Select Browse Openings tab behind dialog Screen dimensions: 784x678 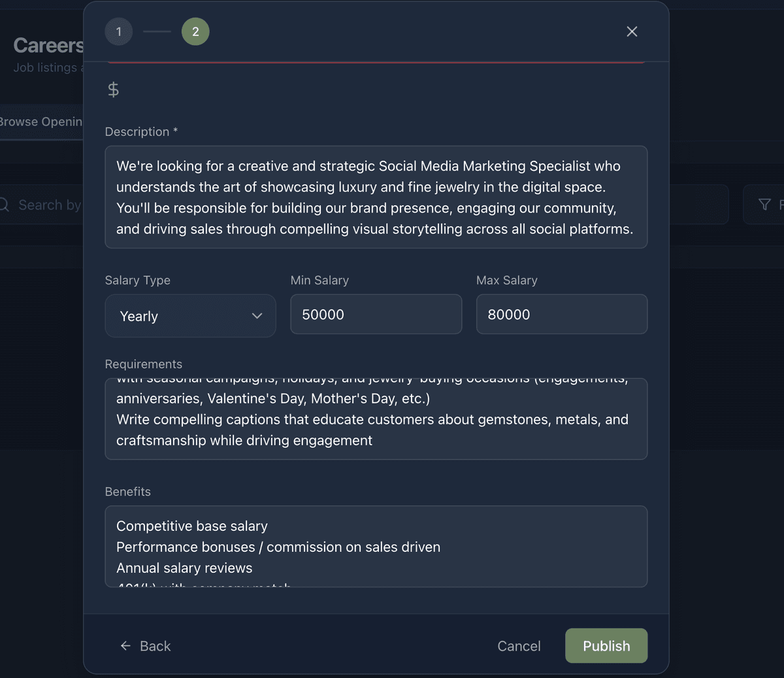click(x=41, y=122)
